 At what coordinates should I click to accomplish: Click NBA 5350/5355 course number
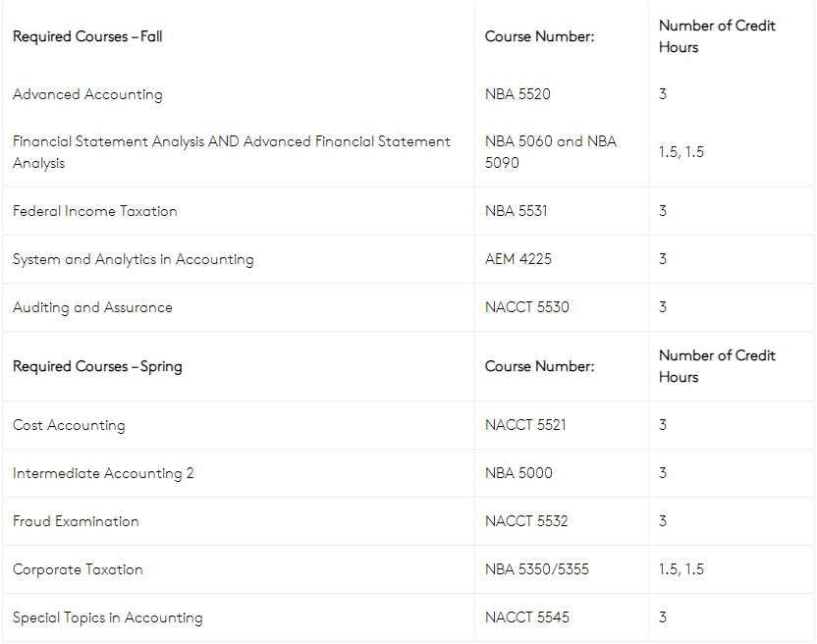click(537, 569)
